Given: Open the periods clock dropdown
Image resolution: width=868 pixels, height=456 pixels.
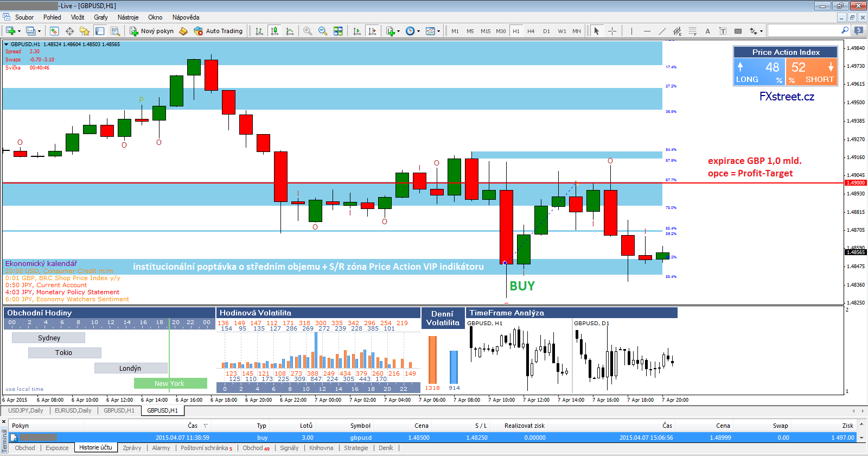Looking at the screenshot, I should click(x=412, y=31).
